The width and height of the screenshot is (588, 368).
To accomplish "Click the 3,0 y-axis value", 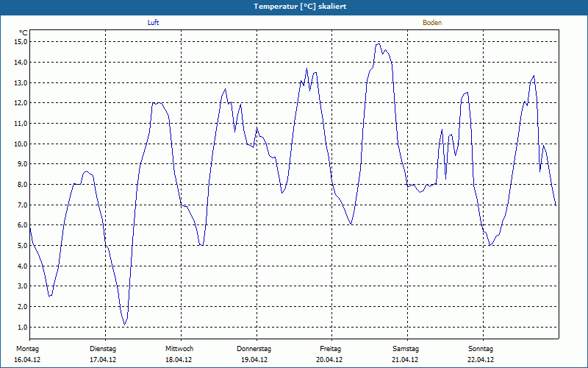I will tap(23, 286).
